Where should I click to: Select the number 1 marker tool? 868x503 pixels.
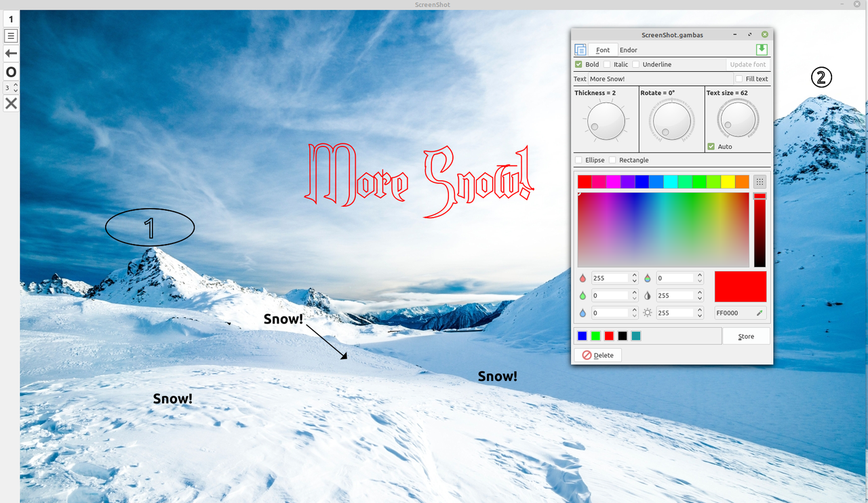11,19
